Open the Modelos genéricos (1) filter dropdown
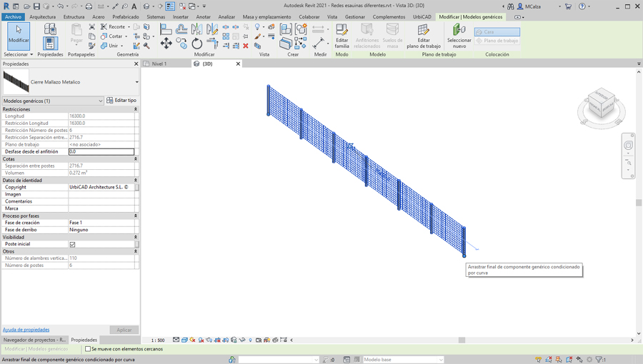Screen dimensions: 643x364 pos(53,101)
